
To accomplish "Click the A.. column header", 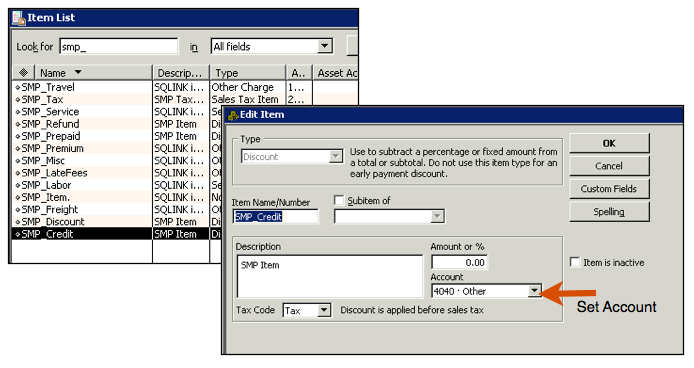I will point(299,73).
